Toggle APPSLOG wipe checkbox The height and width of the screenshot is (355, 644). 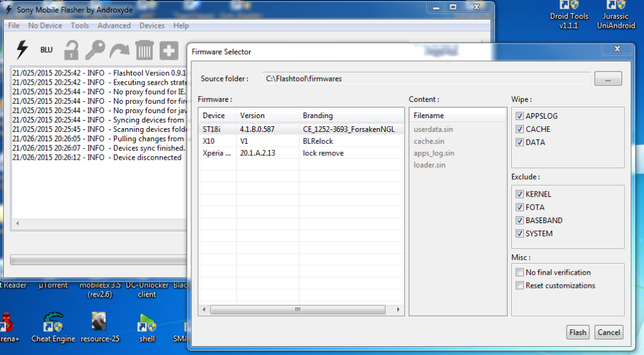519,116
